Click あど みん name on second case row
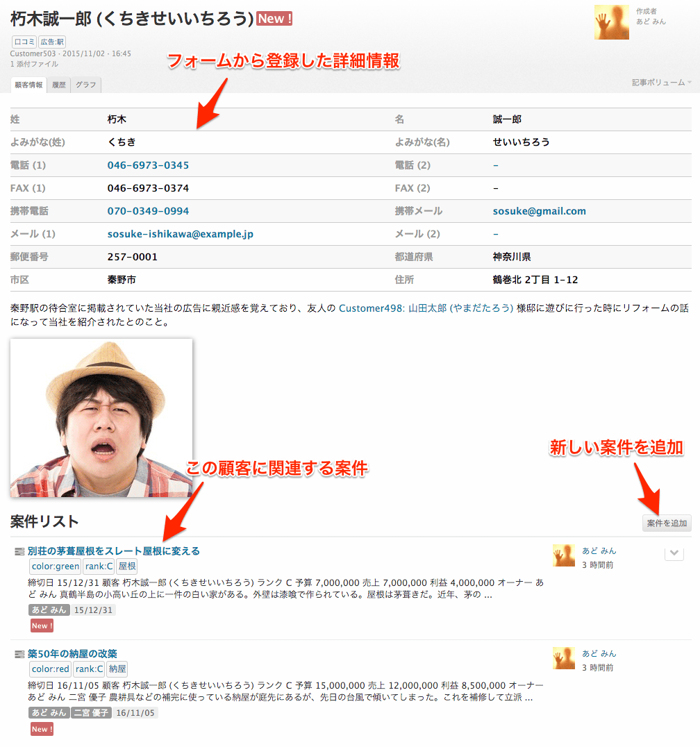 (x=599, y=654)
